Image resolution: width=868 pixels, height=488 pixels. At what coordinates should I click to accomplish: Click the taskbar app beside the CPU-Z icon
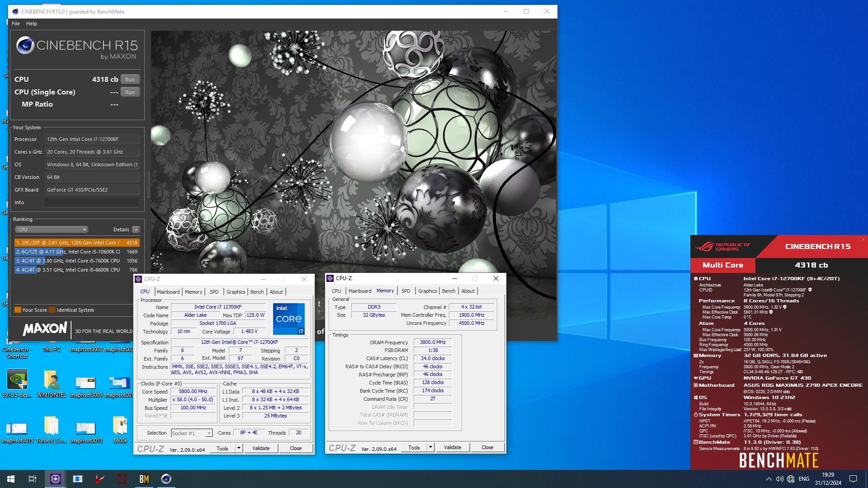point(77,479)
